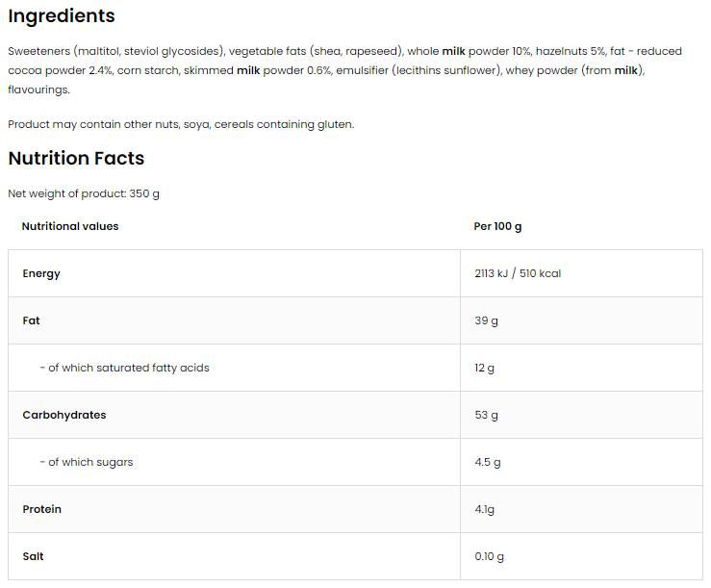Select the Salt row label

[33, 556]
